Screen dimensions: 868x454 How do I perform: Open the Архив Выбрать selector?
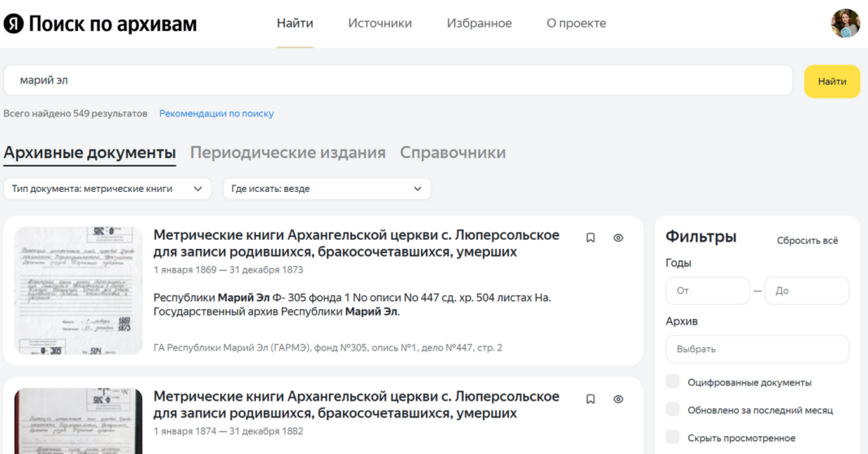tap(757, 349)
